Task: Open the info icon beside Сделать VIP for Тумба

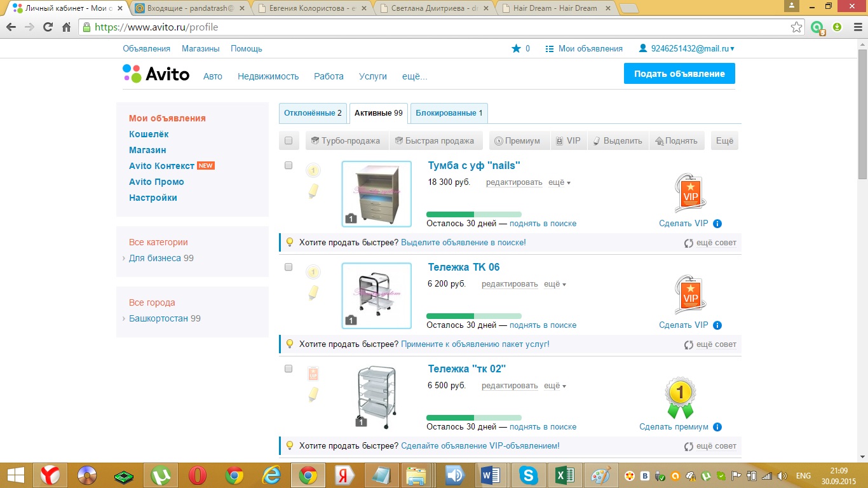Action: [x=717, y=224]
